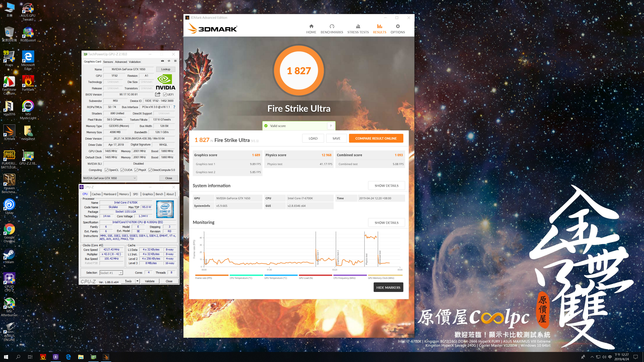Toggle Frame rate (FPS) legend color bar
This screenshot has height=362, width=644.
tap(211, 275)
